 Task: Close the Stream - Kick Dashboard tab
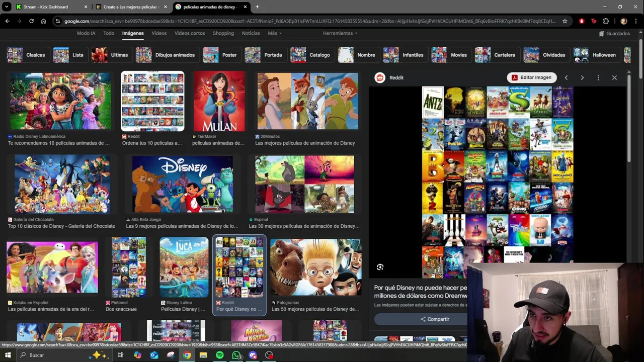(86, 7)
